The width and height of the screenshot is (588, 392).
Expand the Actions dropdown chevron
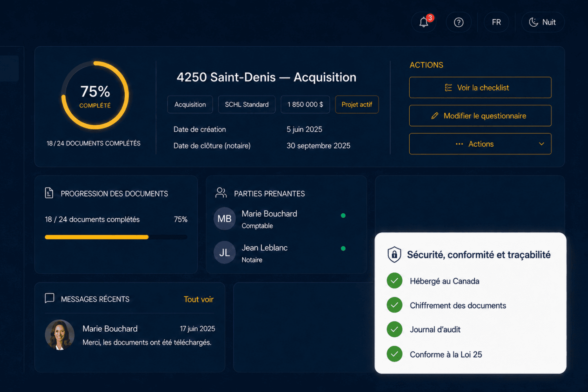click(541, 144)
